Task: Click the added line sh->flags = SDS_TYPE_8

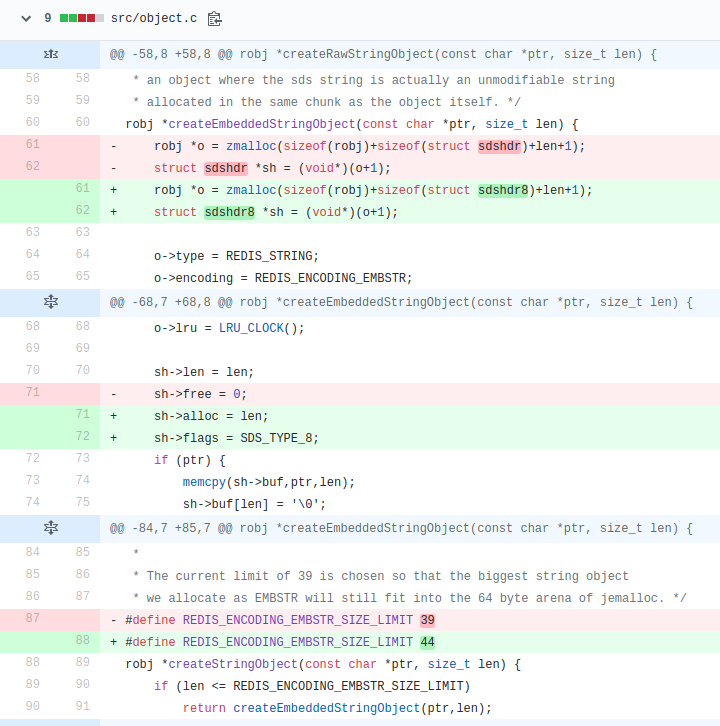Action: click(232, 437)
